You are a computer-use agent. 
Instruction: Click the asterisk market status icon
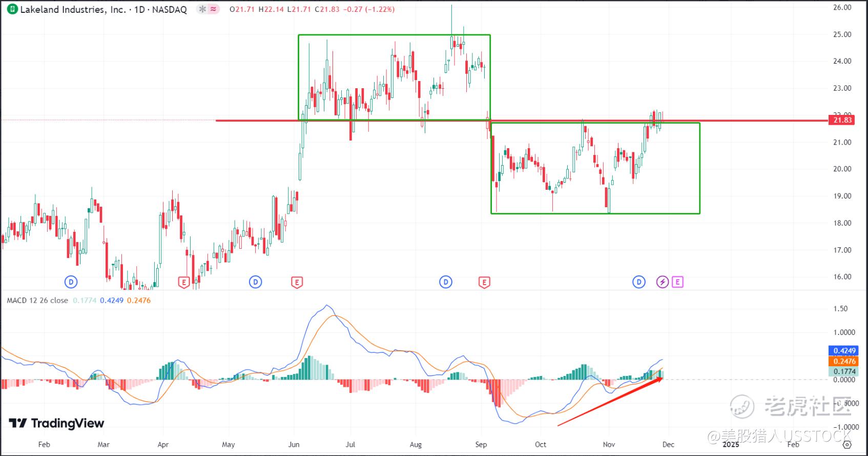click(x=202, y=9)
